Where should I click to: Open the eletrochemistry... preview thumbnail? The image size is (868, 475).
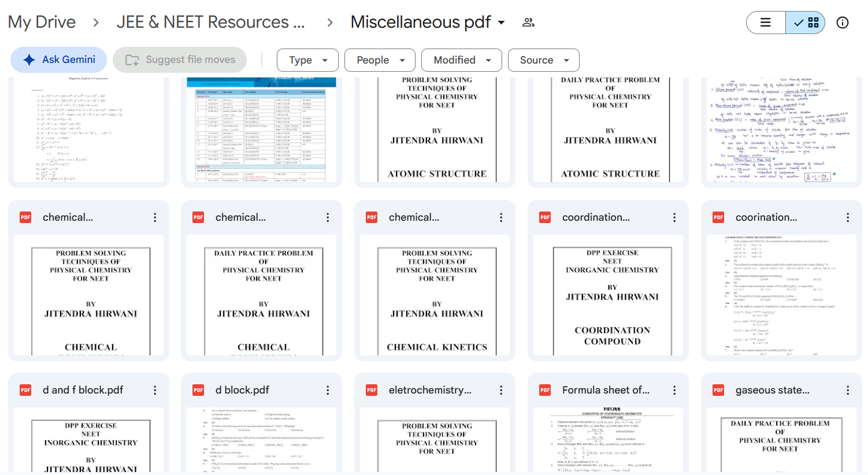point(435,440)
